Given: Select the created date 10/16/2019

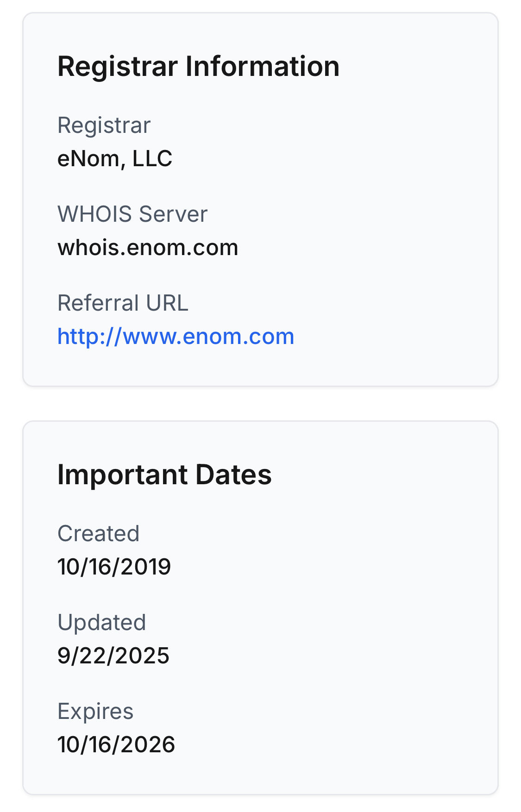Looking at the screenshot, I should [x=114, y=567].
